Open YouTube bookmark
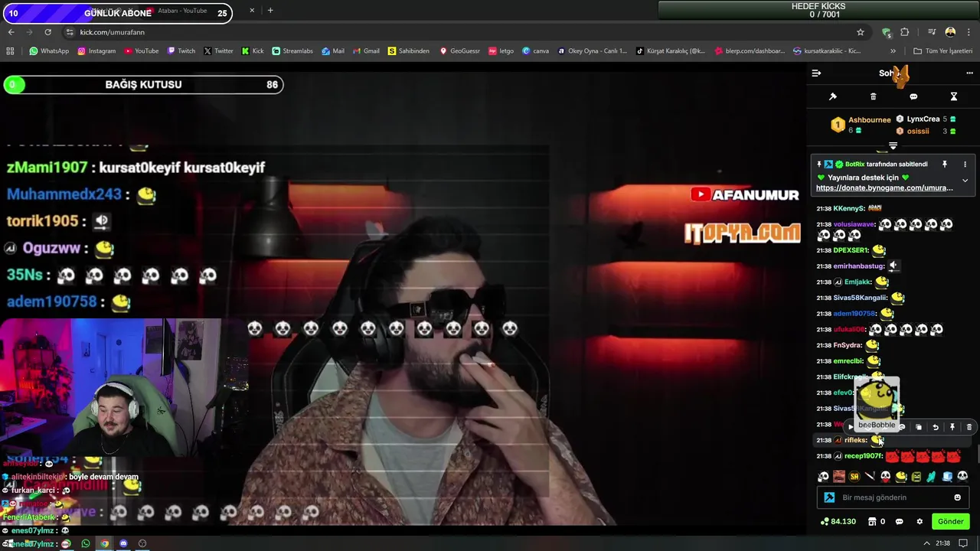This screenshot has height=551, width=980. pyautogui.click(x=142, y=51)
